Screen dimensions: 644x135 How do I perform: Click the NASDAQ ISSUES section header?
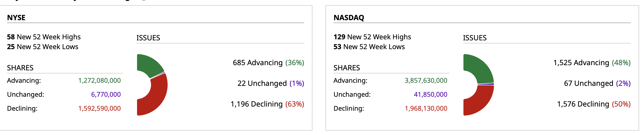pyautogui.click(x=475, y=38)
